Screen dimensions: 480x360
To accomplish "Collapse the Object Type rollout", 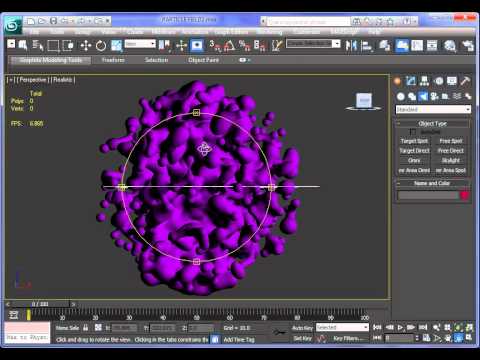I will tap(432, 124).
